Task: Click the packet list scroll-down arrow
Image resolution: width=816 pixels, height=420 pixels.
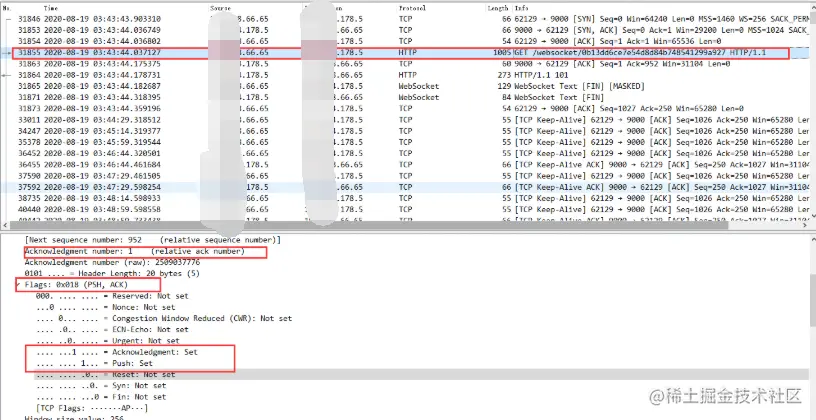Action: pos(812,215)
